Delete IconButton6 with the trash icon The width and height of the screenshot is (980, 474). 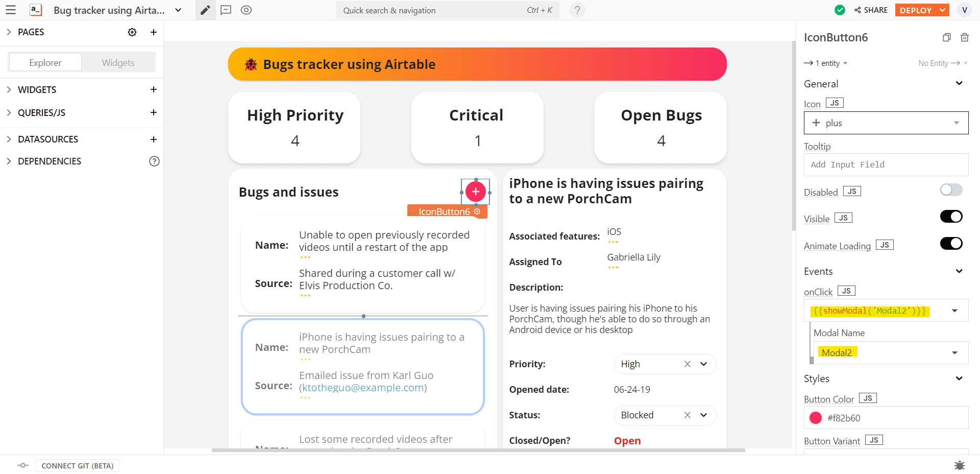964,37
